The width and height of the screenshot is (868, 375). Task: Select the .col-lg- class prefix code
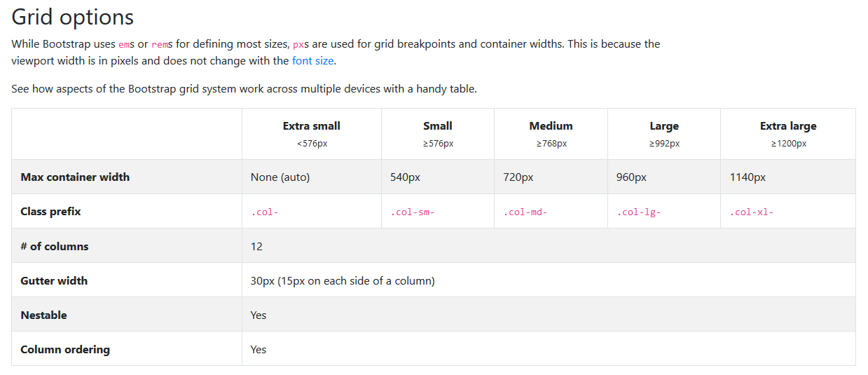pos(639,212)
